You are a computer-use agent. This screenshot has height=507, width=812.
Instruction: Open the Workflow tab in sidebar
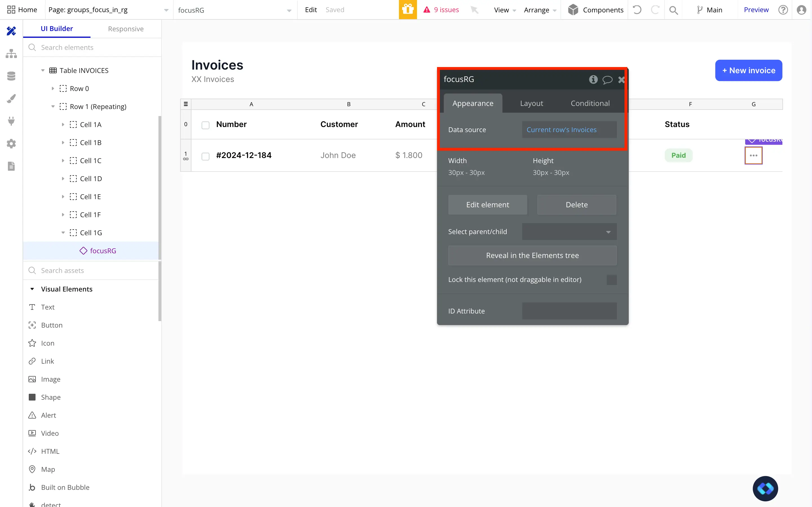coord(11,54)
